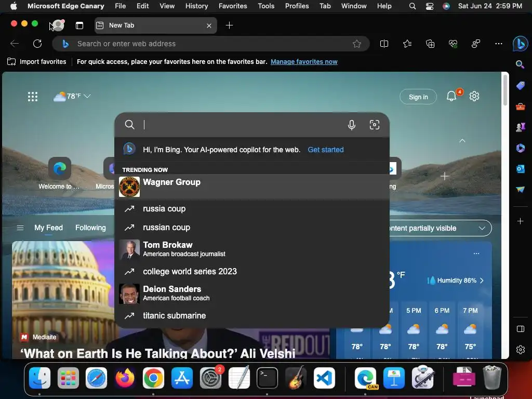
Task: Open the profile avatar icon
Action: click(58, 25)
